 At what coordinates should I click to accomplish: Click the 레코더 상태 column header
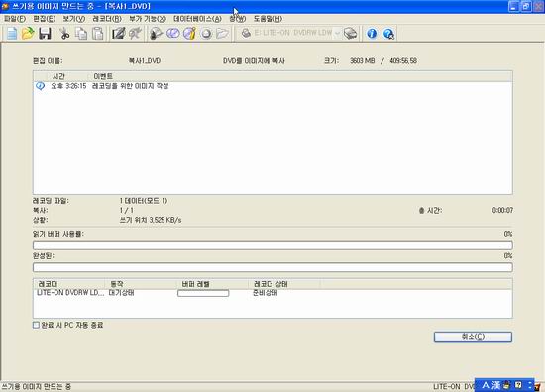[284, 284]
